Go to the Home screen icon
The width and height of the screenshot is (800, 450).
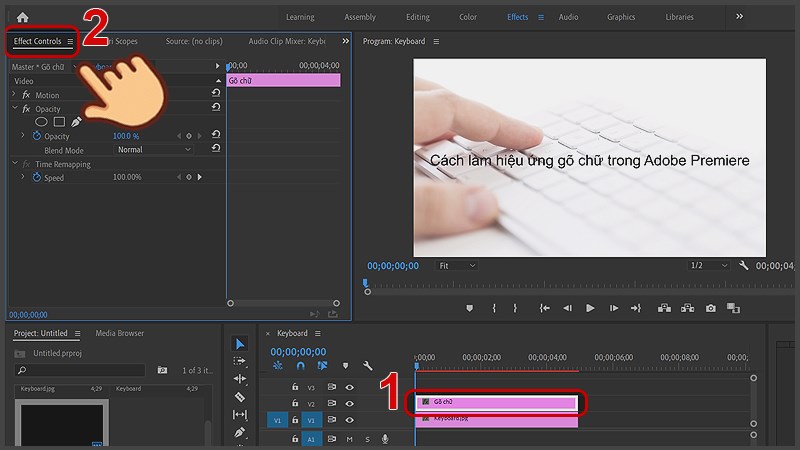coord(22,17)
